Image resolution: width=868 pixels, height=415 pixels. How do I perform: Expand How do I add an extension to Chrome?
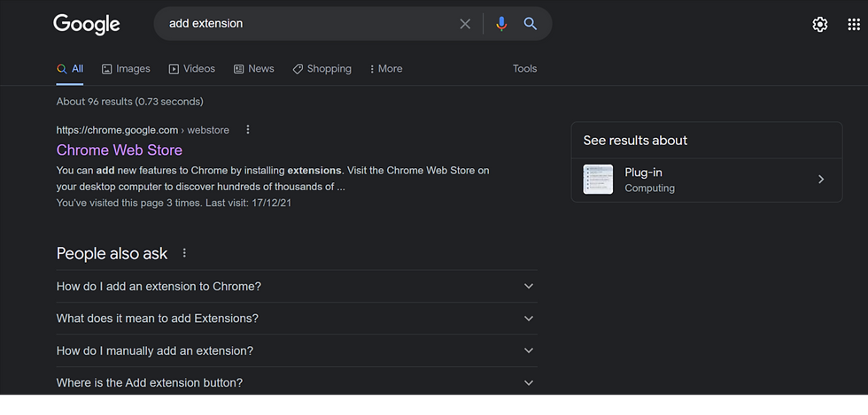pos(297,286)
